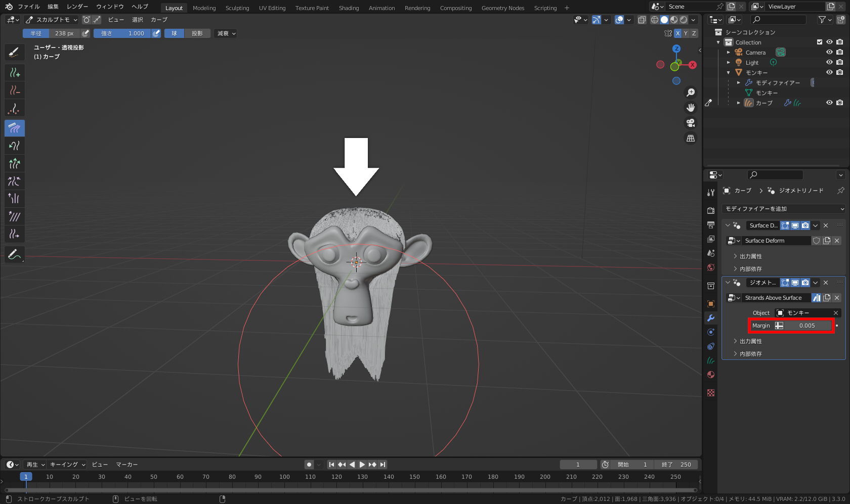Select the Smooth sculpt tool
The image size is (850, 504).
[14, 216]
